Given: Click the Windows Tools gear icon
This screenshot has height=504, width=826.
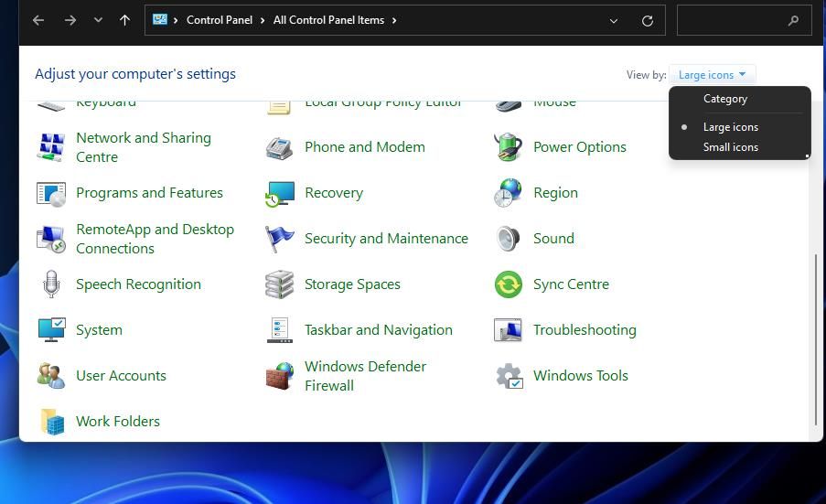Looking at the screenshot, I should click(x=510, y=376).
